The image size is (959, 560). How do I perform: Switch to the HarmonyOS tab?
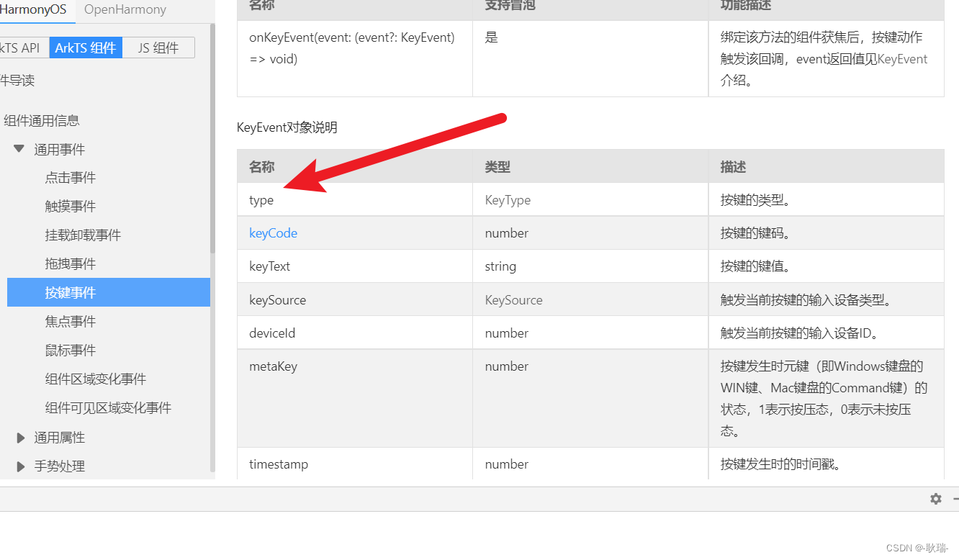click(x=34, y=9)
